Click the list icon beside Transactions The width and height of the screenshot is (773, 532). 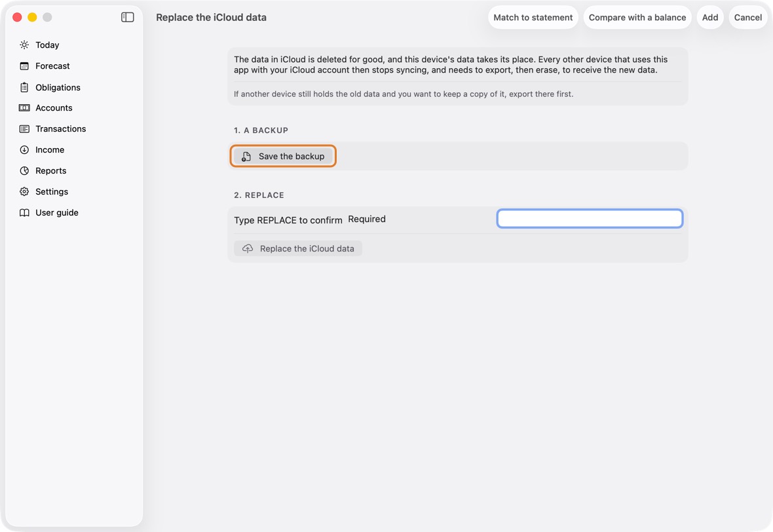(x=24, y=128)
